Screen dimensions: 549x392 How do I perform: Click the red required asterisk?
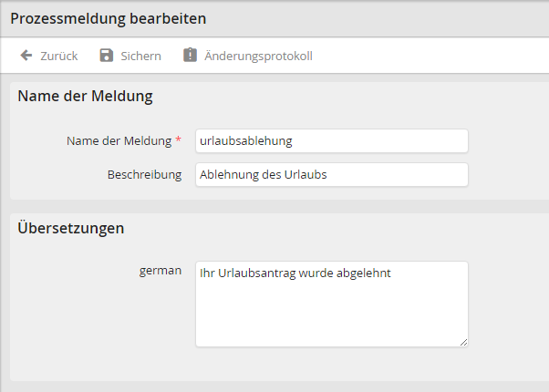click(179, 140)
